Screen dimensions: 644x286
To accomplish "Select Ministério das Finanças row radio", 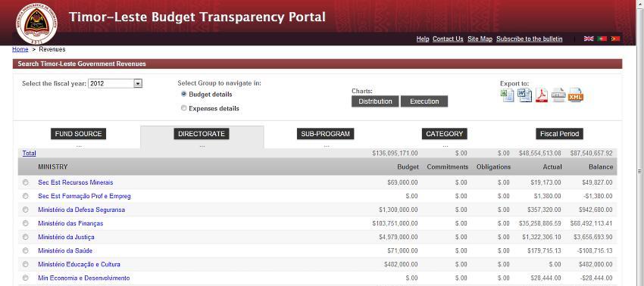I will tap(26, 223).
